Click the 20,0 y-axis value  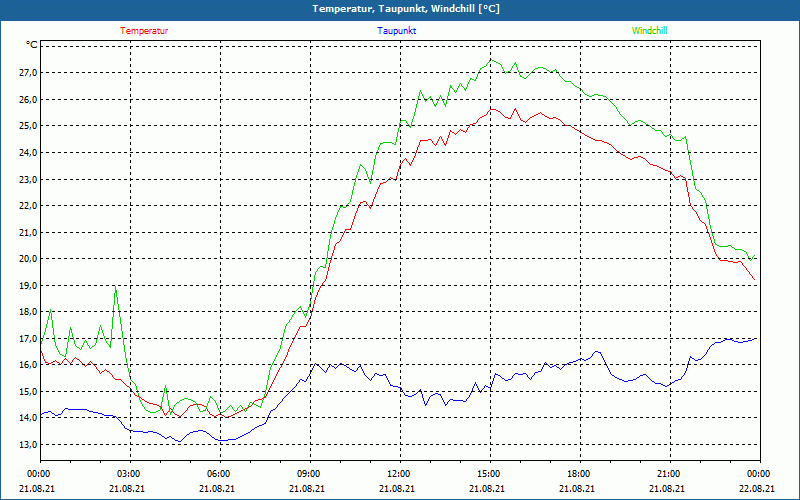(28, 259)
